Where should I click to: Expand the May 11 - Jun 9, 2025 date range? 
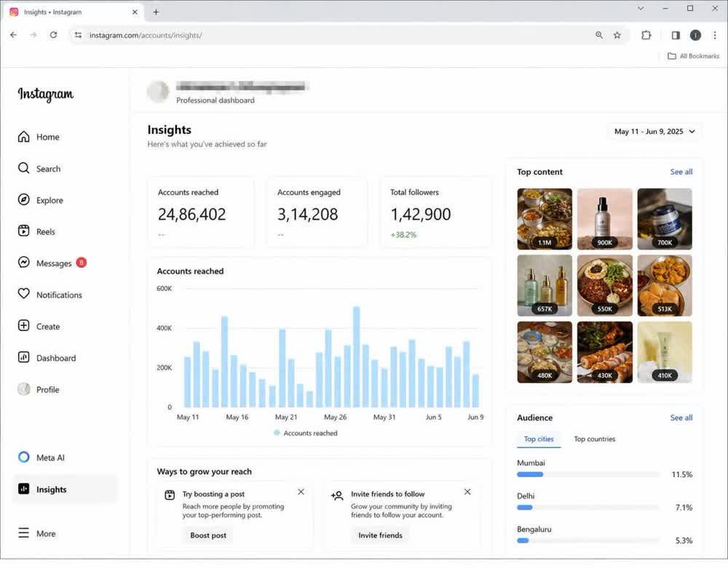[654, 132]
